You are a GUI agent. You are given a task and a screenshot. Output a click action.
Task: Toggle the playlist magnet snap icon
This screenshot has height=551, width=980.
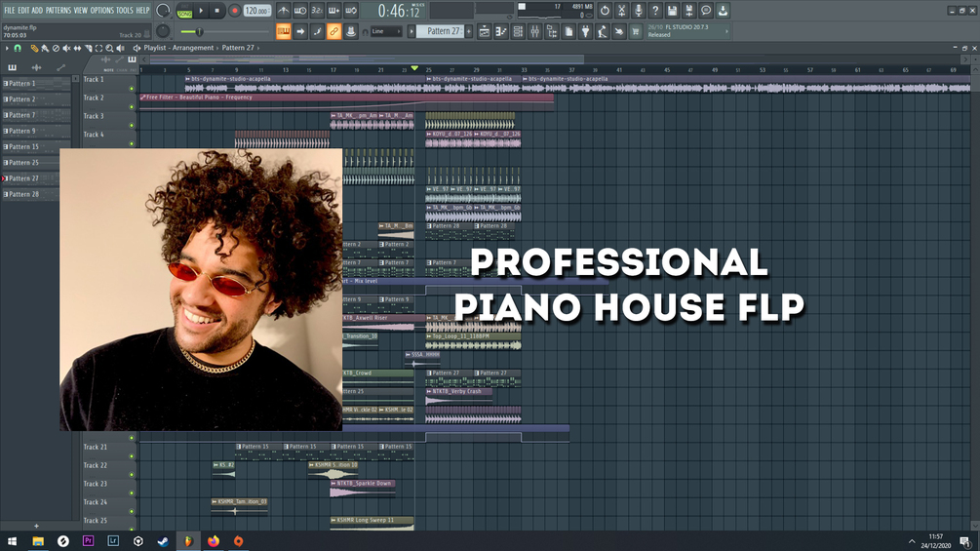tap(18, 48)
